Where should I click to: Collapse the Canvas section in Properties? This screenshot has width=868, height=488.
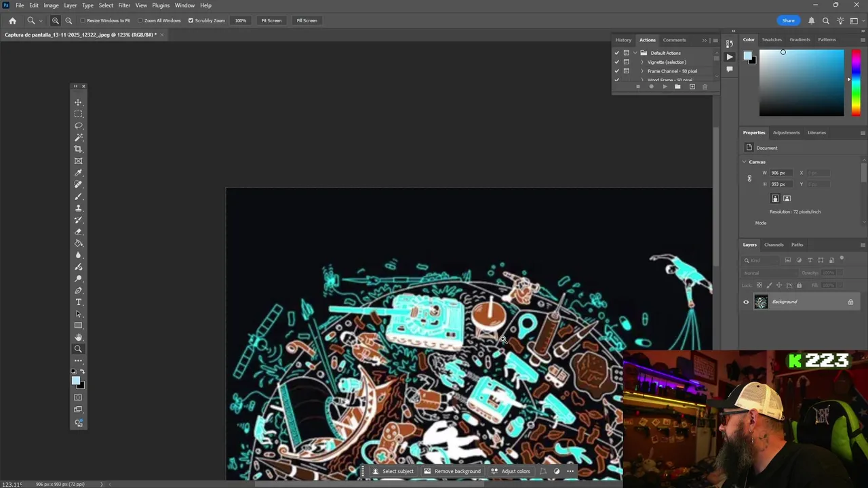click(744, 162)
